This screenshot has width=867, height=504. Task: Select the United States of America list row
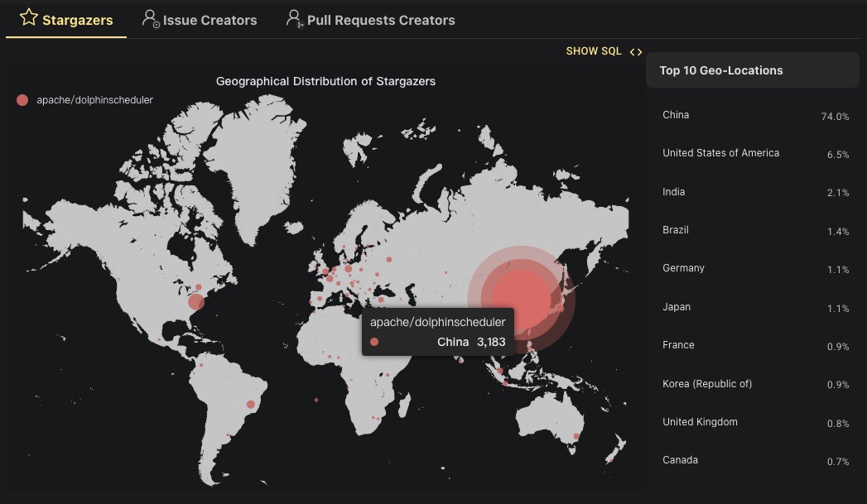click(x=755, y=154)
